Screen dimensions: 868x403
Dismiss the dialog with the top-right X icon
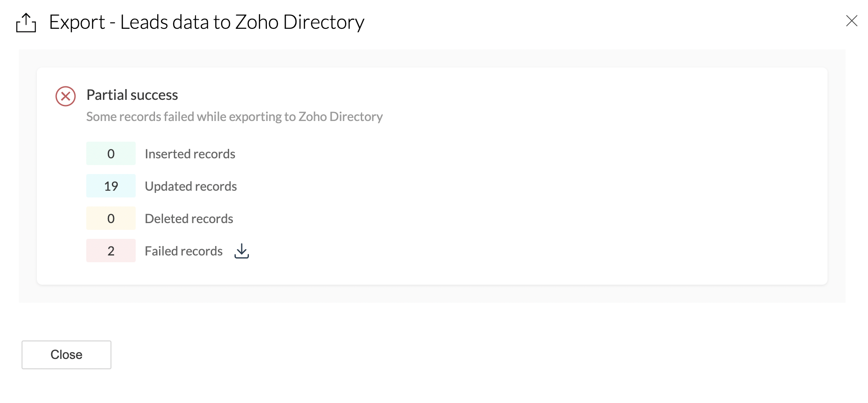(851, 21)
